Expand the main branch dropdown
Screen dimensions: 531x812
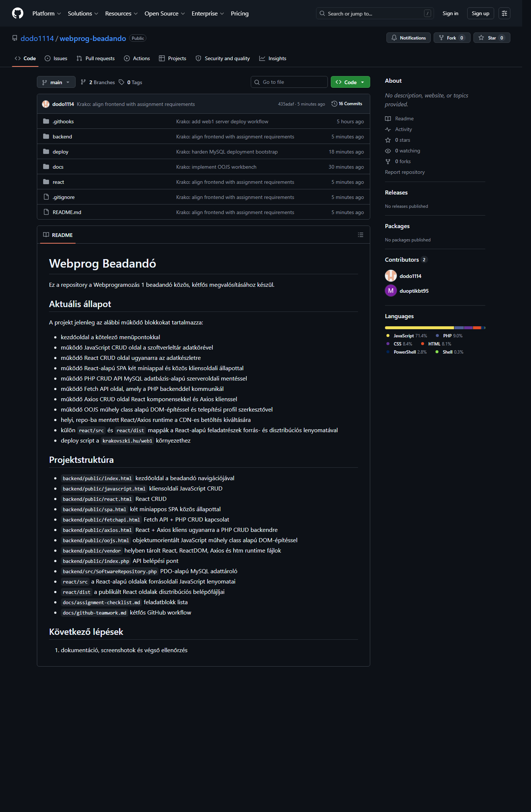coord(56,82)
